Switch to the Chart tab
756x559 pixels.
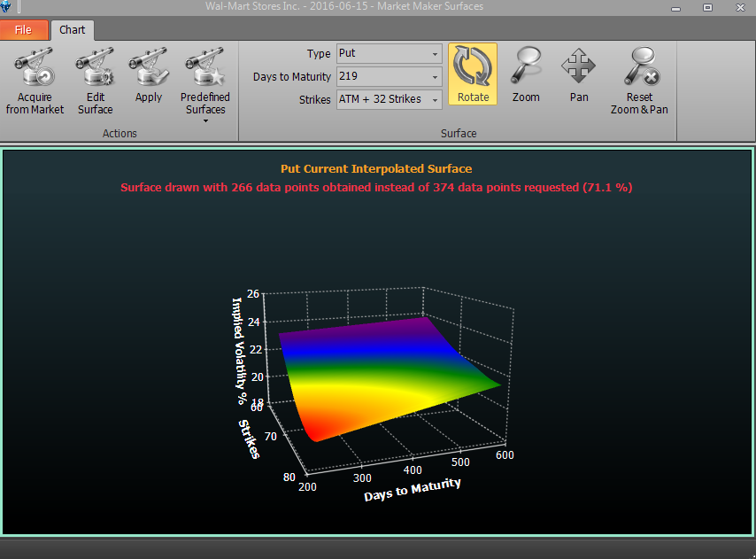tap(73, 30)
